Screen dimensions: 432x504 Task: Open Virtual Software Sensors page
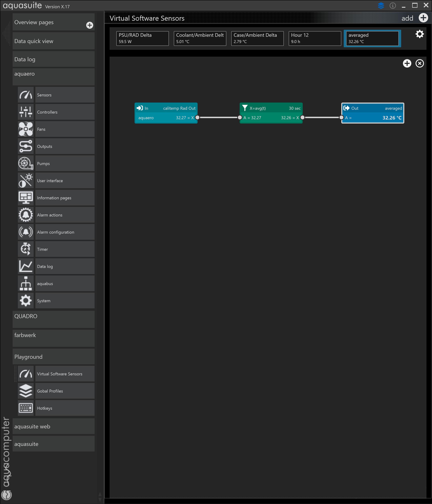[65, 374]
